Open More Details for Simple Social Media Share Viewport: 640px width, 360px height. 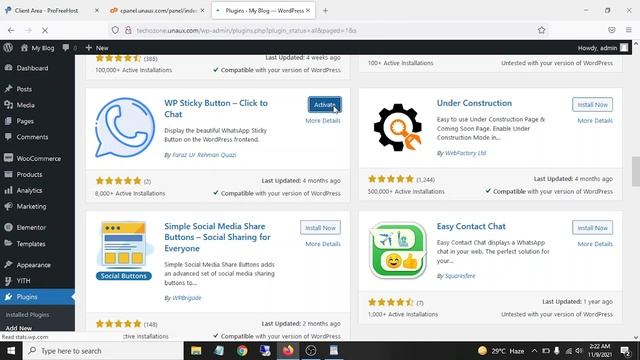click(x=323, y=244)
